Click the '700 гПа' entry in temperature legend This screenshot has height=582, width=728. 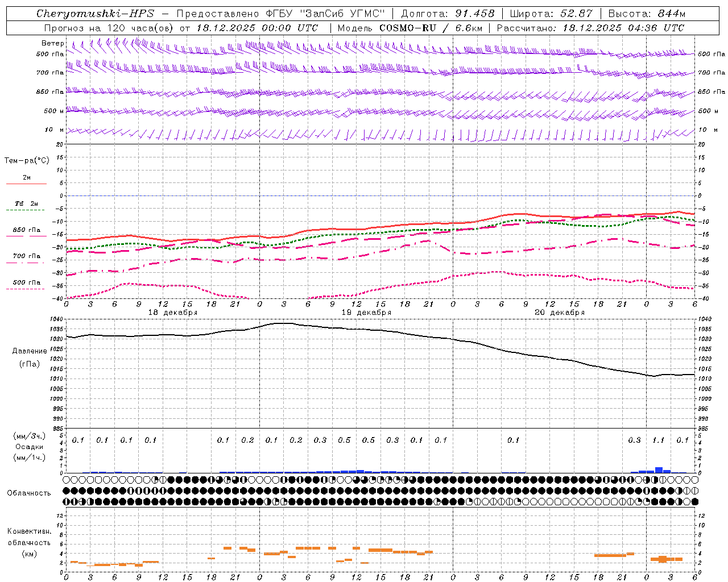point(26,256)
